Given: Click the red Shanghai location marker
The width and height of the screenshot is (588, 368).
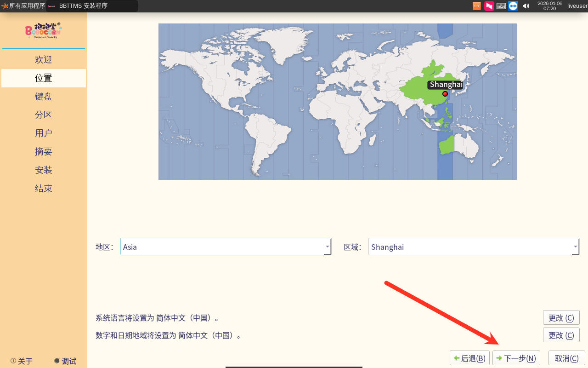Looking at the screenshot, I should 445,94.
